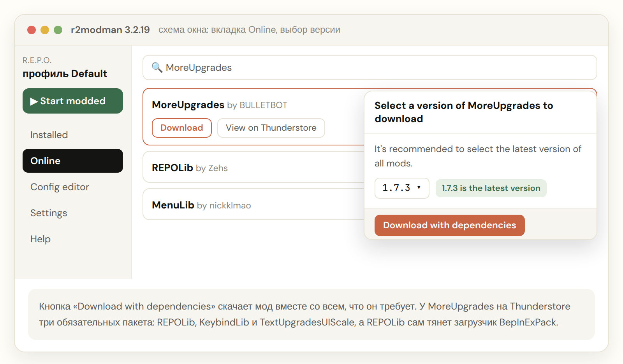Click Download with dependencies button

[450, 226]
